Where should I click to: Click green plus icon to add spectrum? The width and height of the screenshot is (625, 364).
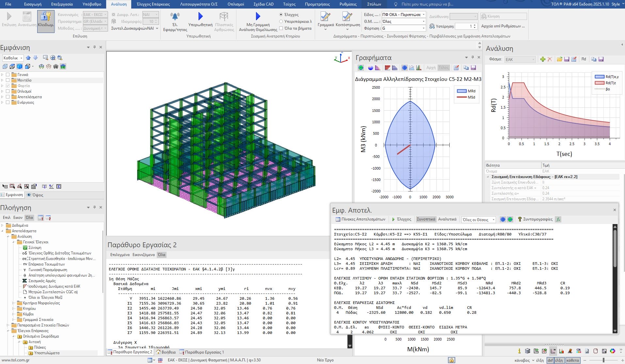[x=543, y=59]
